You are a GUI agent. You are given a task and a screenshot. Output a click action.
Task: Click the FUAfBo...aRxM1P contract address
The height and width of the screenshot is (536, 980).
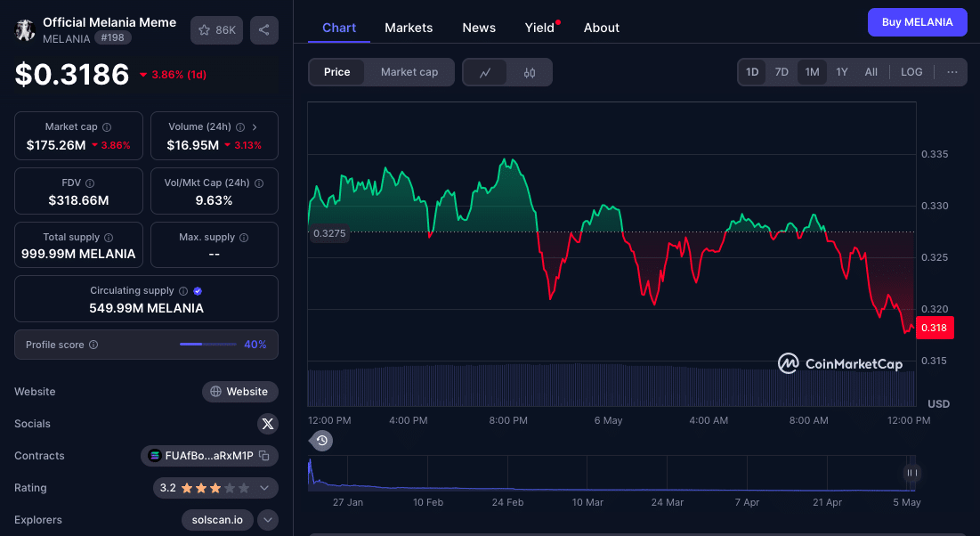coord(209,456)
